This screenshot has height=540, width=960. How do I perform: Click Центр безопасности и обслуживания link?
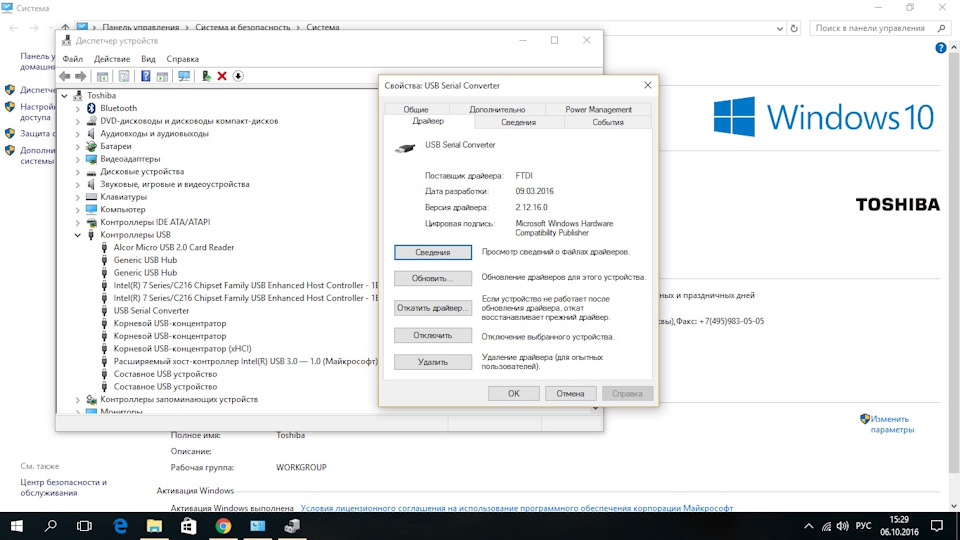pos(64,487)
